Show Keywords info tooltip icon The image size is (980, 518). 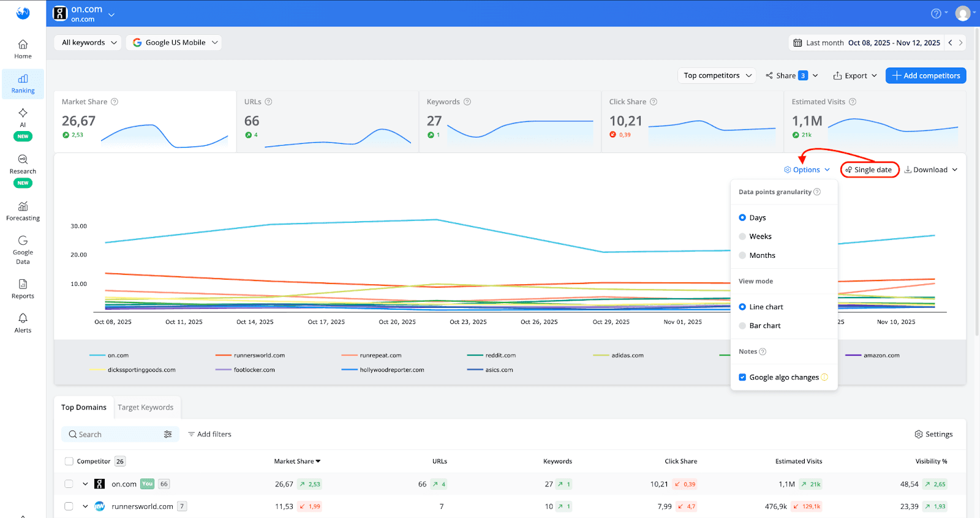pos(467,102)
